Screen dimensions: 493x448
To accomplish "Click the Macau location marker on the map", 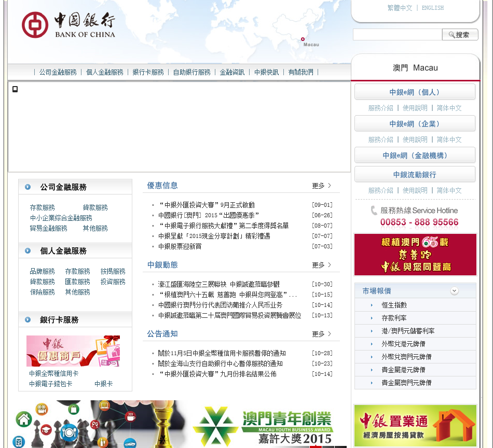I will 303,39.
